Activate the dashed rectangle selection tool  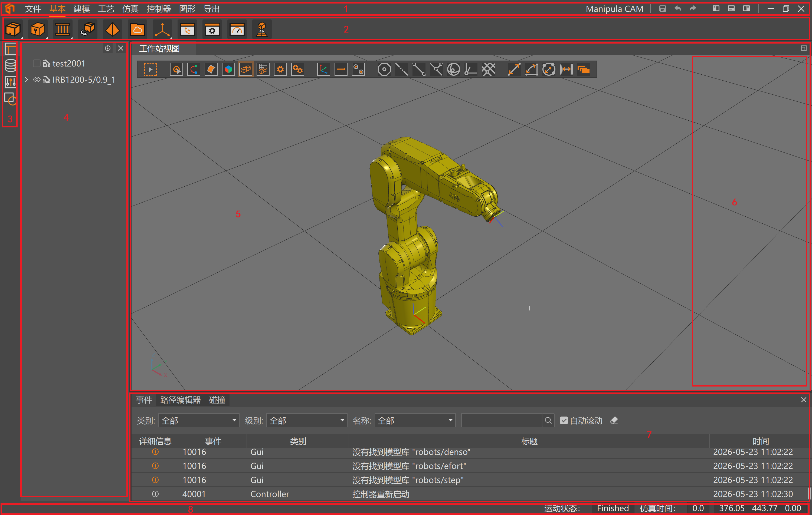[150, 70]
